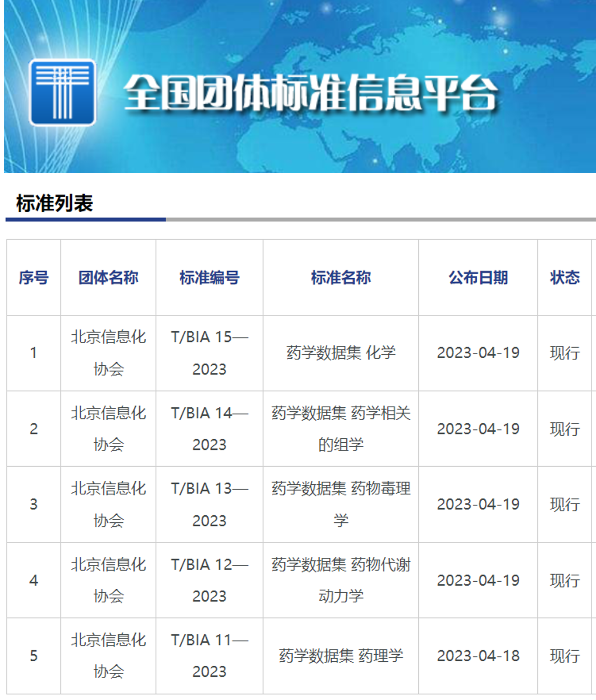The height and width of the screenshot is (700, 596).
Task: Click the 全国团体标准信息平台 banner title
Action: coord(311,93)
